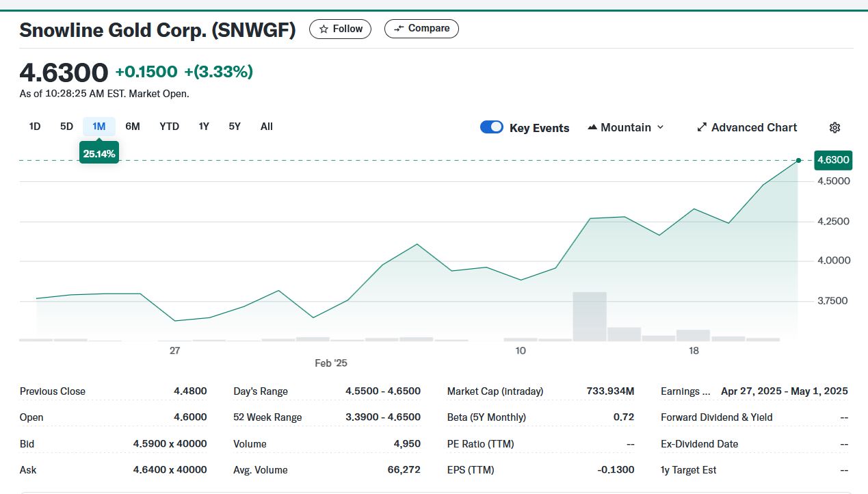Viewport: 868px width, 494px height.
Task: Select the 1D time range tab
Action: 35,127
